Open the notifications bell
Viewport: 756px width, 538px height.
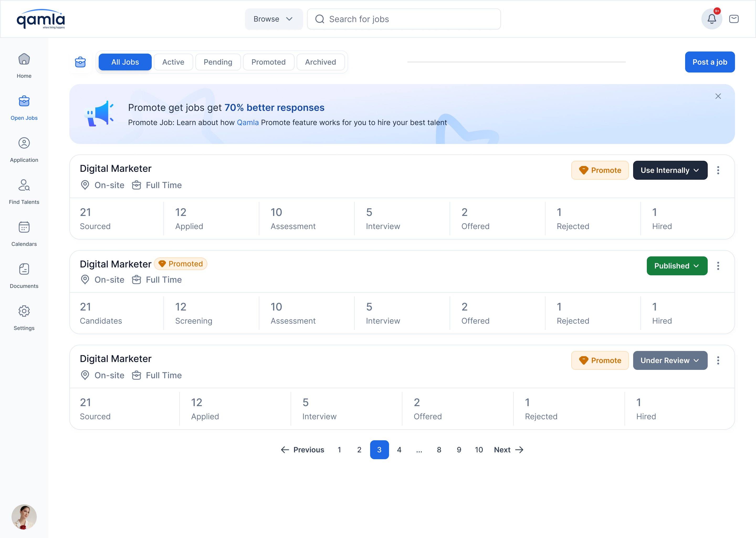coord(712,19)
